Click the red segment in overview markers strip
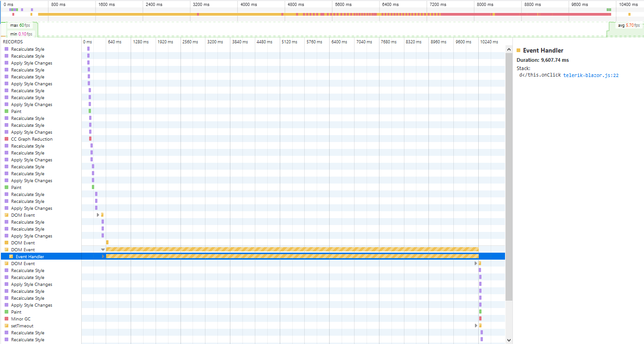This screenshot has width=644, height=344. pos(525,14)
